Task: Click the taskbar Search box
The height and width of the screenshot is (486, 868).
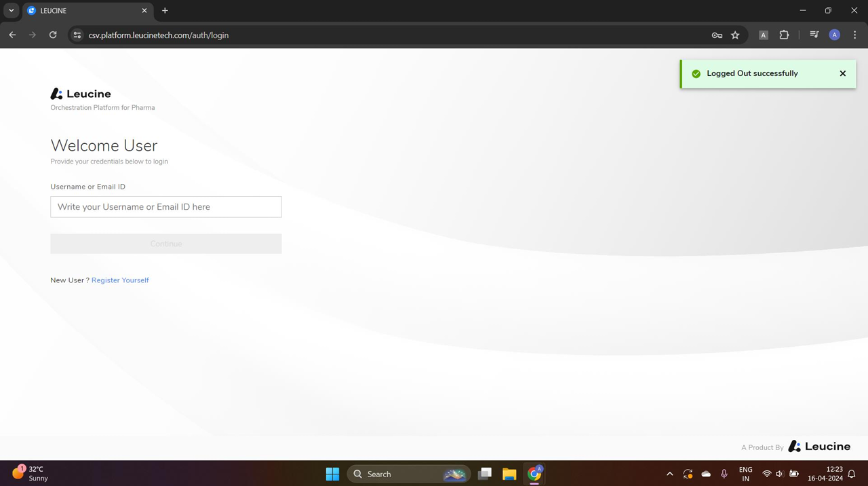Action: point(409,474)
